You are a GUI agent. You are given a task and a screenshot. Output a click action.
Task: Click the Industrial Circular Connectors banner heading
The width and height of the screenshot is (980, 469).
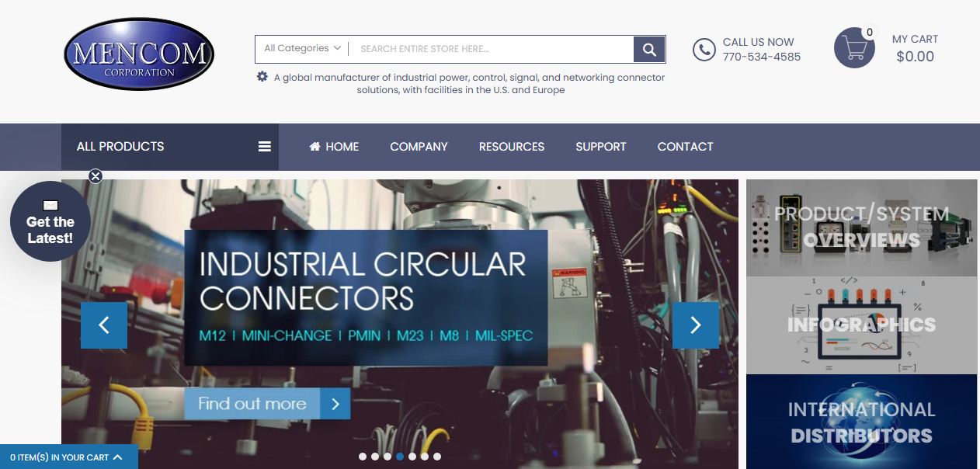pyautogui.click(x=363, y=281)
